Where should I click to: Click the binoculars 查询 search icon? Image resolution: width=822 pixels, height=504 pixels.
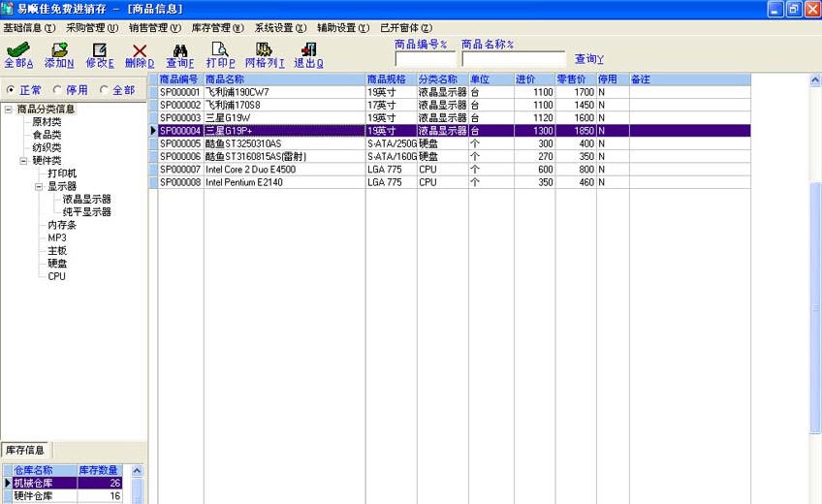click(x=180, y=50)
